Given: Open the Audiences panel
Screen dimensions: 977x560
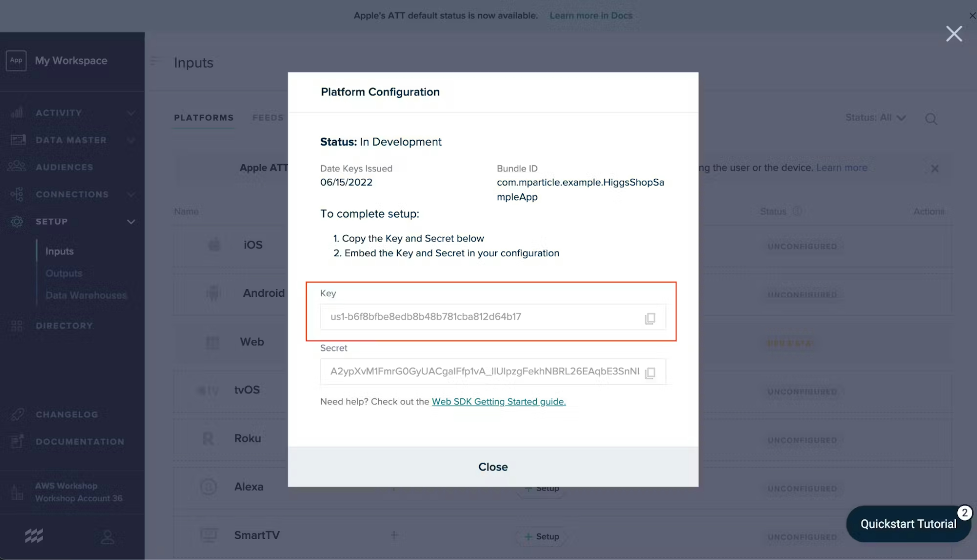Looking at the screenshot, I should [65, 167].
